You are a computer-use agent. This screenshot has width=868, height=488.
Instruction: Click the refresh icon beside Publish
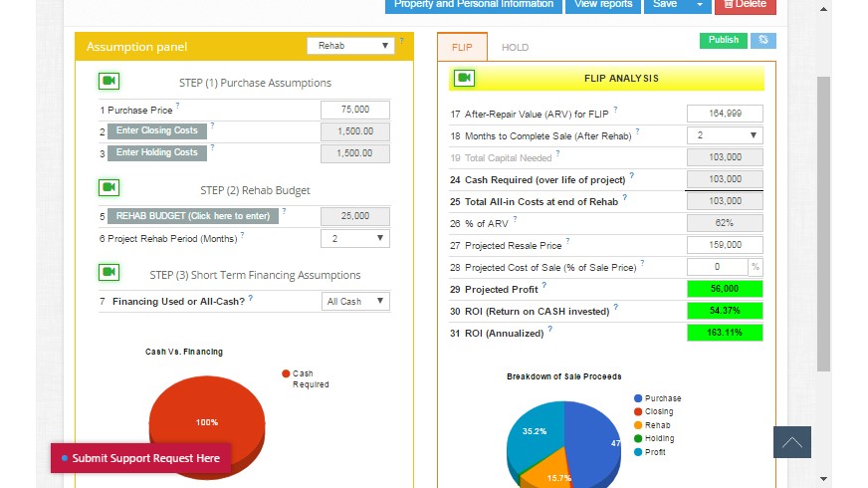click(x=763, y=40)
